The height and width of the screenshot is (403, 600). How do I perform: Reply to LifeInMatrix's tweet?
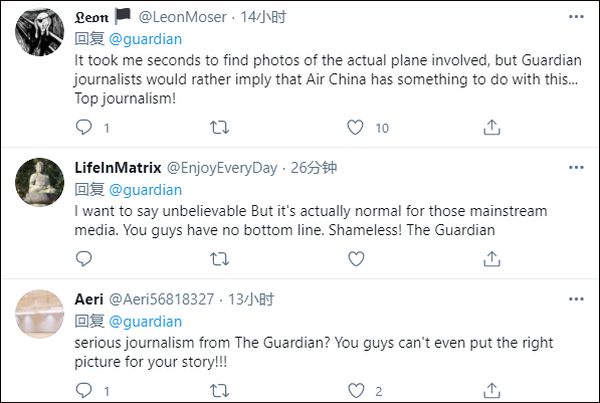(x=85, y=259)
